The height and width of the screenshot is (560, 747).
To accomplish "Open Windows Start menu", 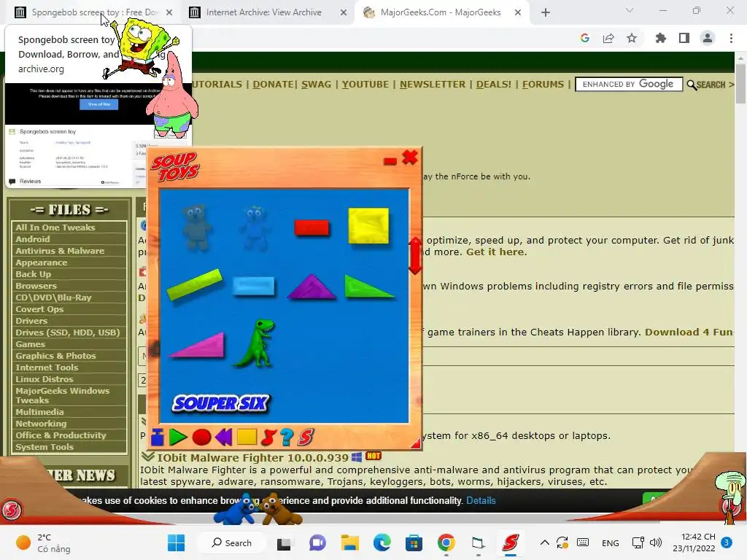I will tap(177, 542).
